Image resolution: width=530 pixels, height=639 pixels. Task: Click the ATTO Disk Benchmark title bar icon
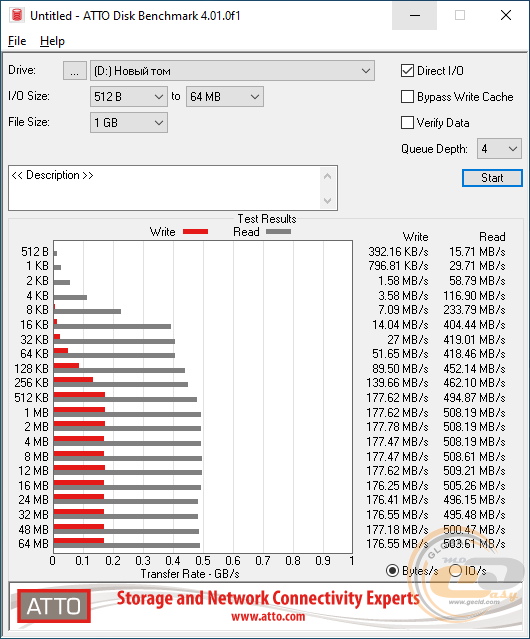tap(17, 15)
